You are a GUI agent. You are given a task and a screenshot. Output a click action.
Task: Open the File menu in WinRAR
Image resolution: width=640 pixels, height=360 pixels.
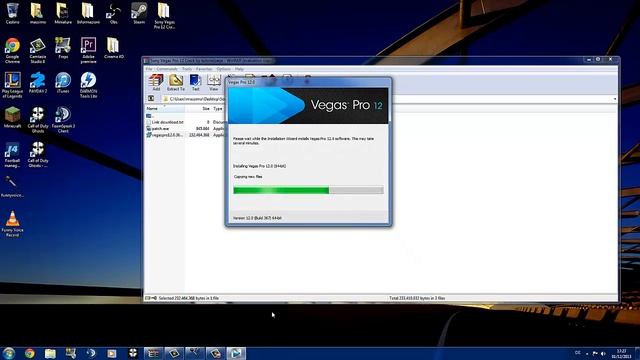149,69
